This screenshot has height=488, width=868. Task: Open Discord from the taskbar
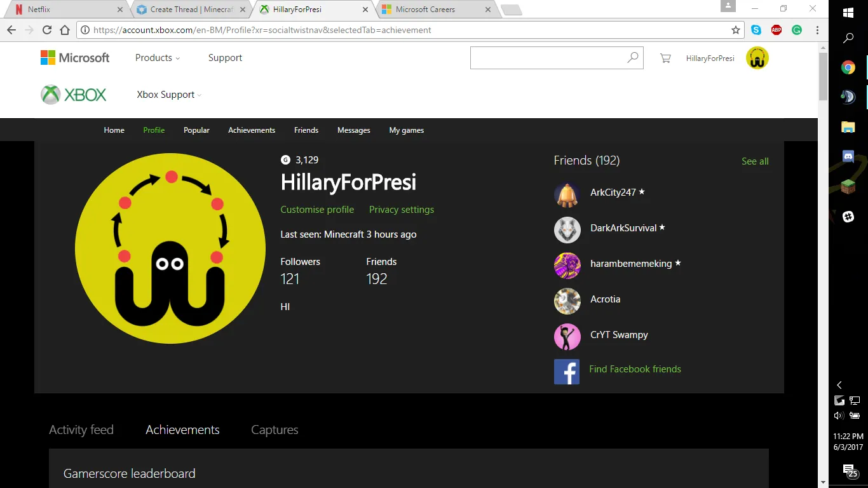pos(848,156)
